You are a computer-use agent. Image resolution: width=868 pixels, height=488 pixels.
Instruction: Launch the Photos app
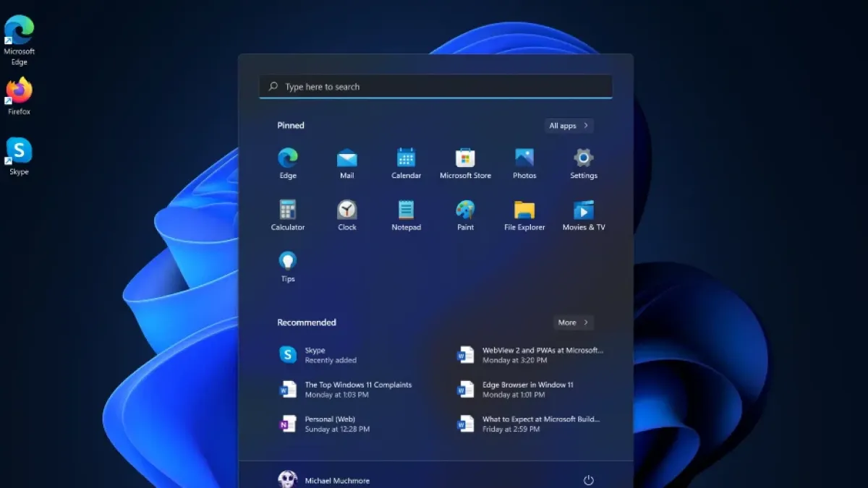click(524, 163)
